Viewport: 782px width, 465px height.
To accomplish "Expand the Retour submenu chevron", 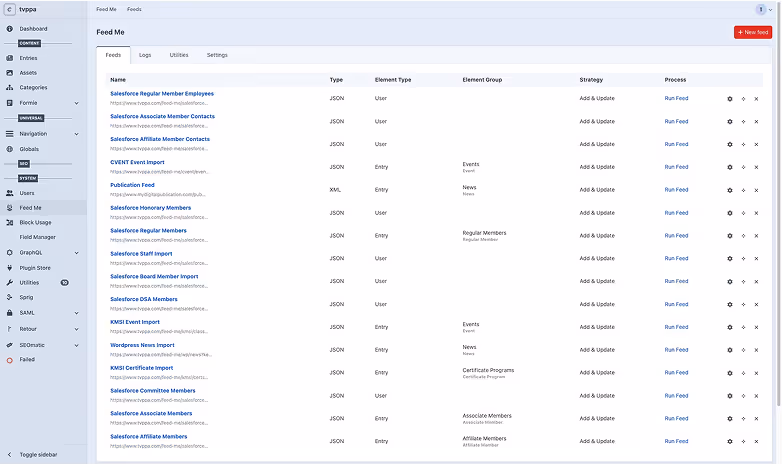I will pos(76,329).
